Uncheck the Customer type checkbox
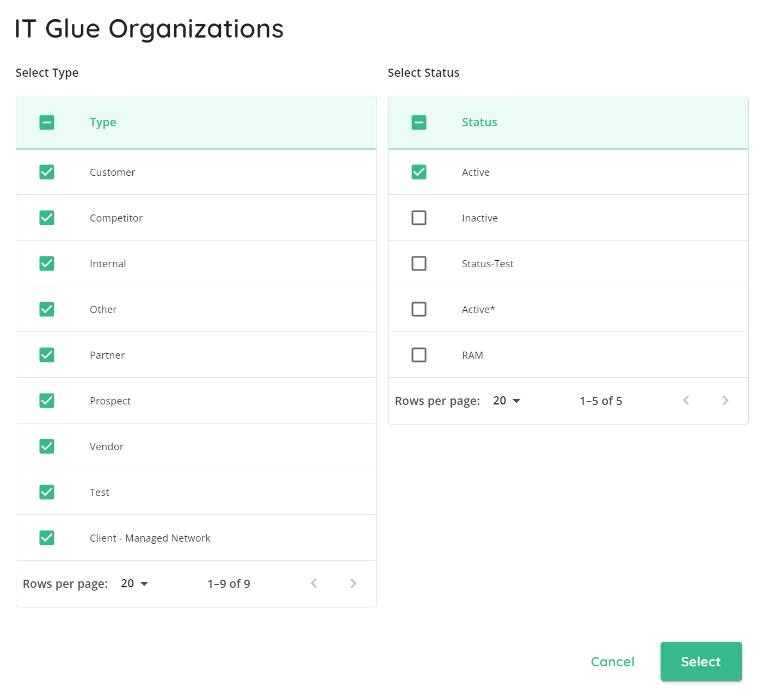This screenshot has width=764, height=700. 47,172
